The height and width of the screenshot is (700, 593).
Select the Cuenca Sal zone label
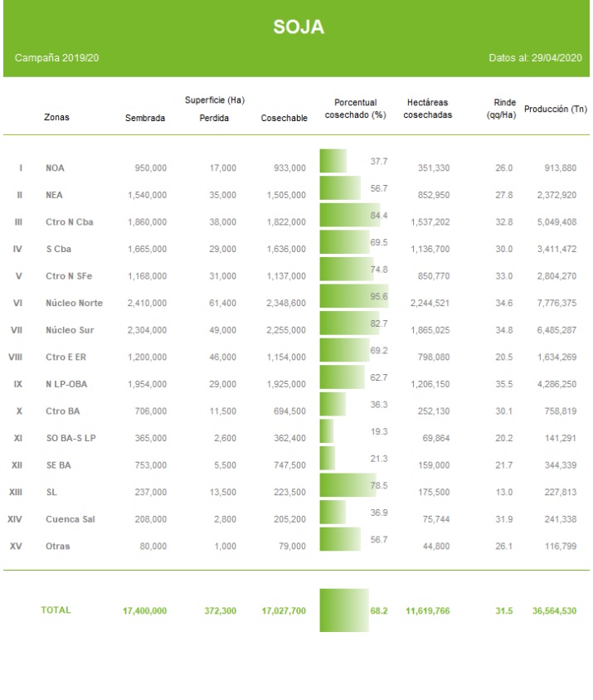point(70,519)
